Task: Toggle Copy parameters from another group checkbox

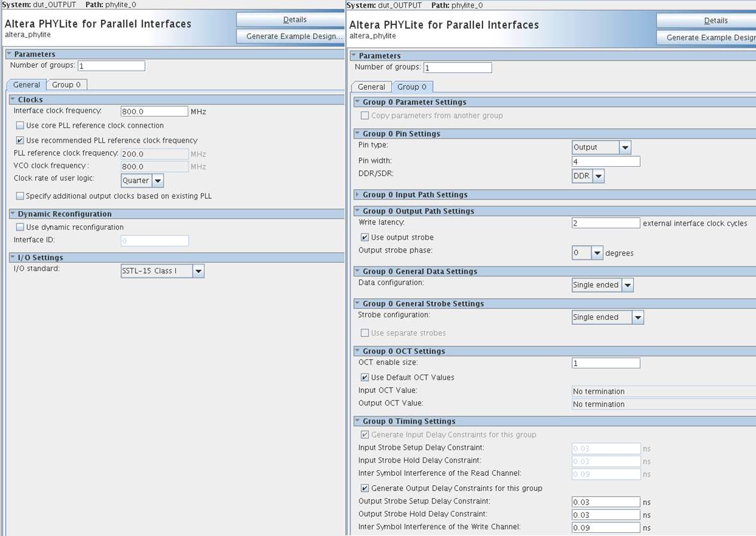Action: click(365, 116)
